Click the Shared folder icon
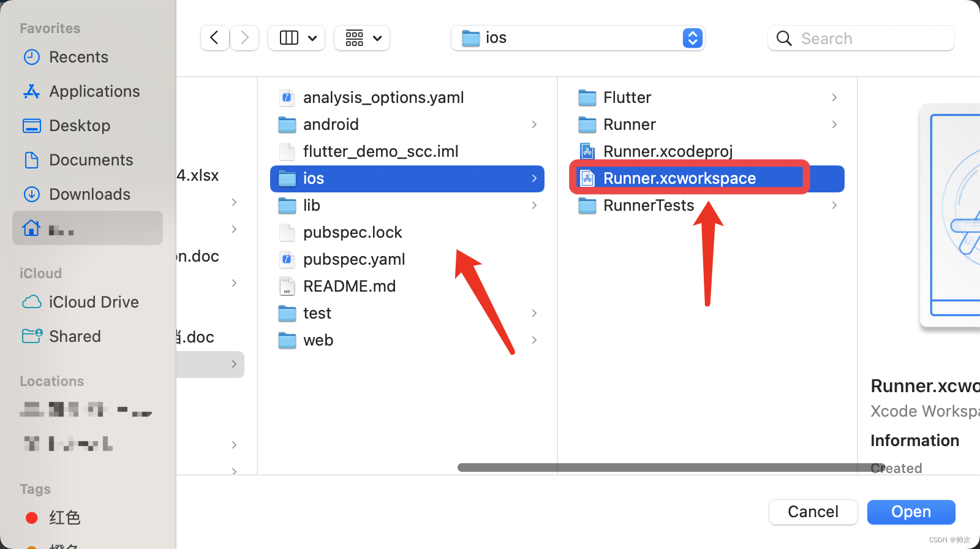 click(x=32, y=336)
